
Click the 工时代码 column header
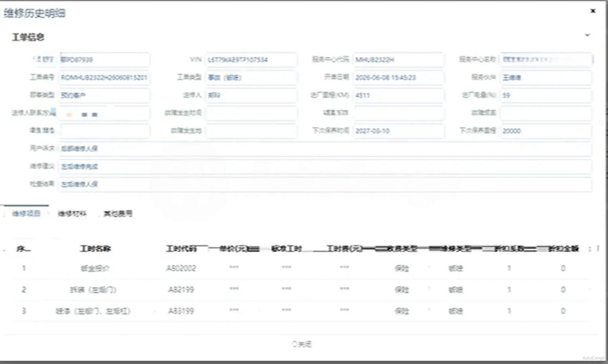(x=181, y=249)
